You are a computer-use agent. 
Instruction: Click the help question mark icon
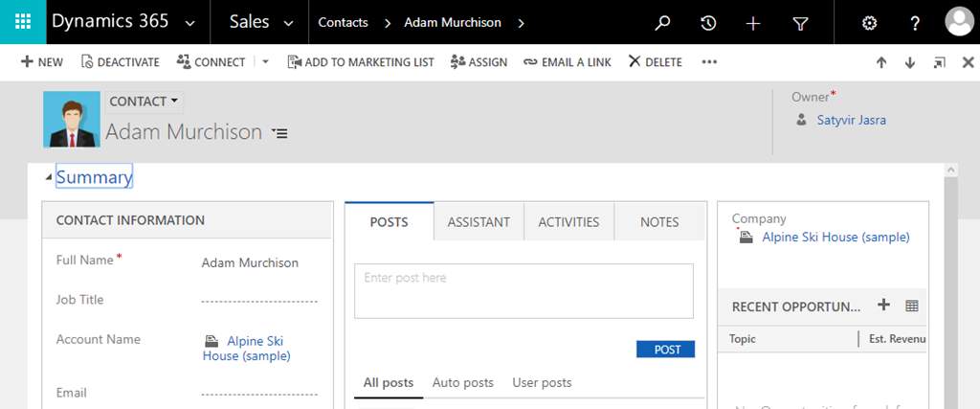coord(915,23)
